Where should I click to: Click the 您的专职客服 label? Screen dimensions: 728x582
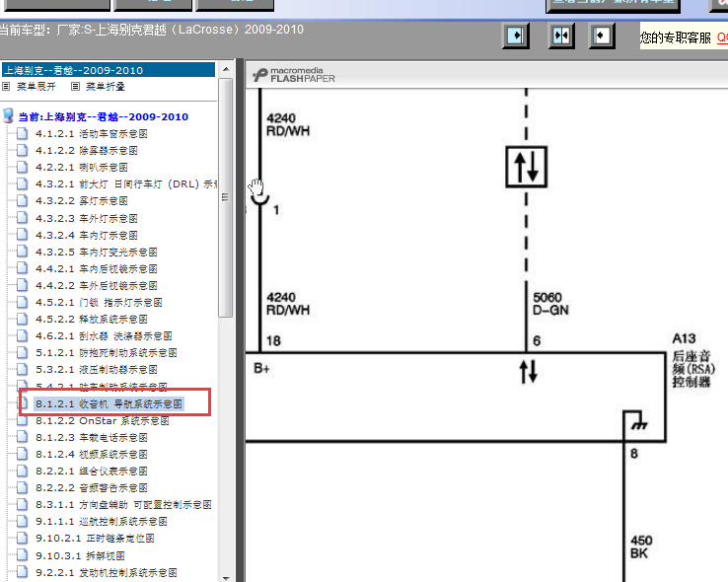(x=676, y=37)
